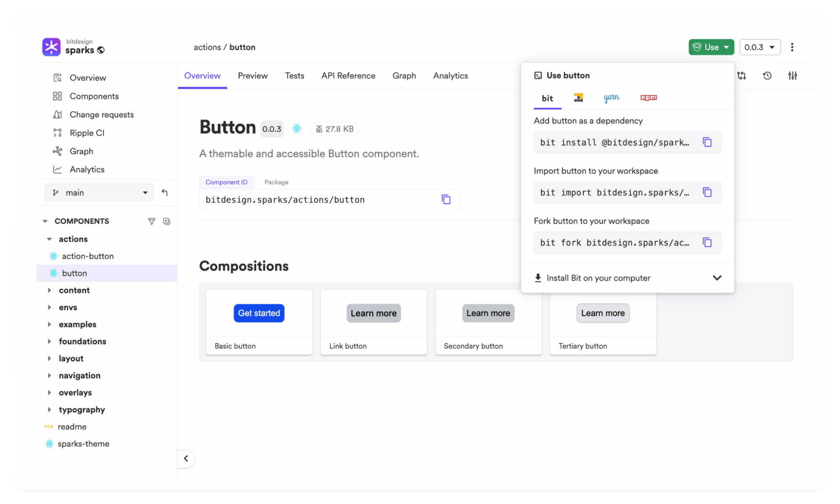Select button in the component tree

(x=107, y=273)
